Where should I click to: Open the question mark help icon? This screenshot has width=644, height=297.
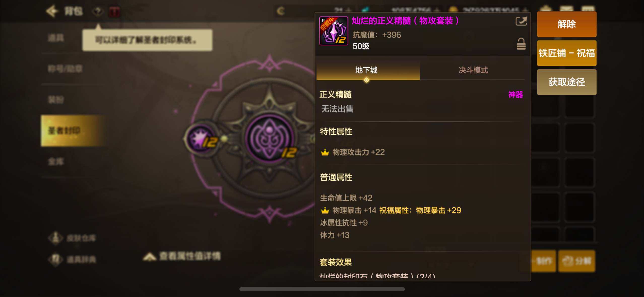coord(98,11)
